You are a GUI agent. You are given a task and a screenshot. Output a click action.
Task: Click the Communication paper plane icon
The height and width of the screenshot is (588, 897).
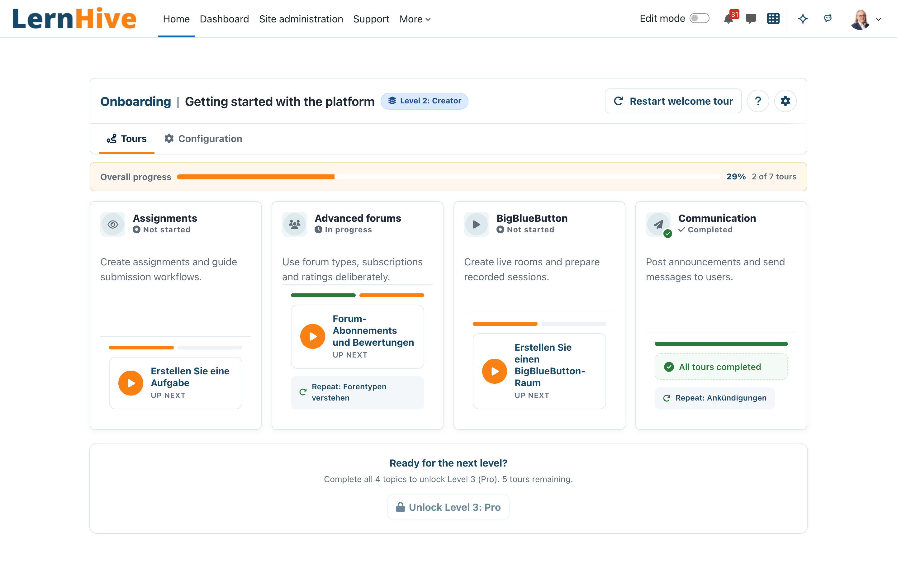(658, 224)
